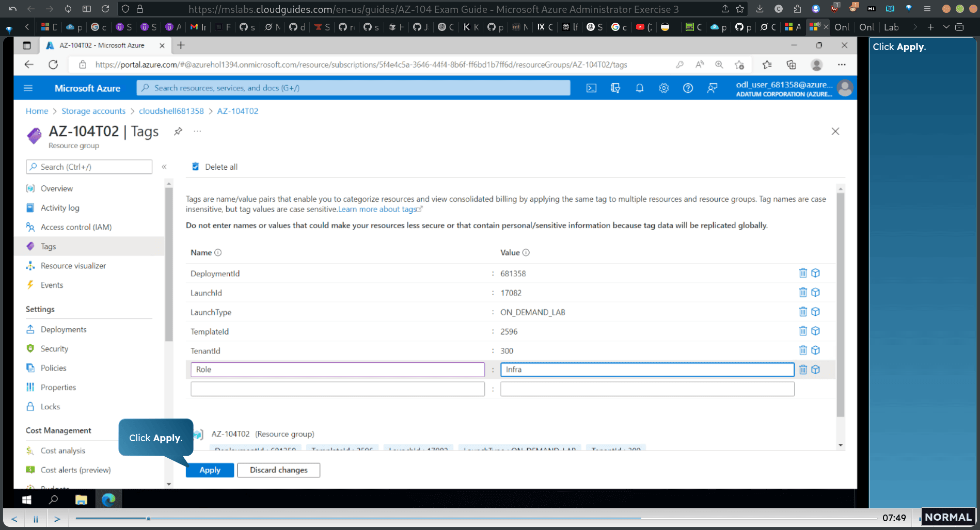The width and height of the screenshot is (980, 530).
Task: Go to cloudshell681358 breadcrumb
Action: point(171,111)
